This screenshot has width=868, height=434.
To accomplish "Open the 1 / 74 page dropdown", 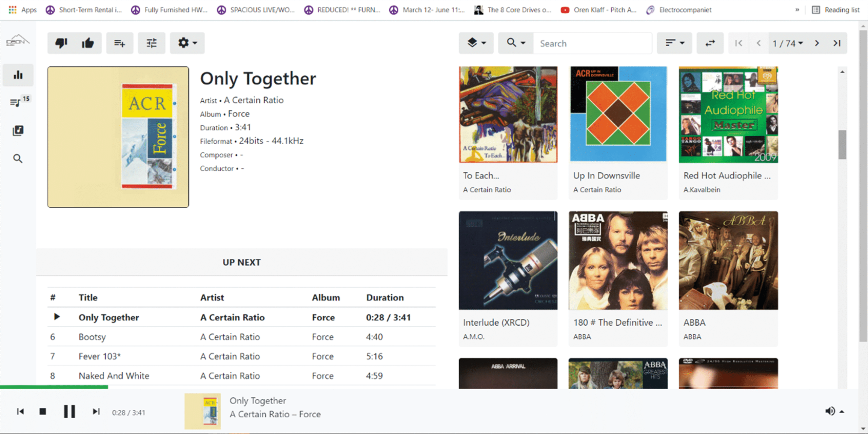I will [x=787, y=43].
